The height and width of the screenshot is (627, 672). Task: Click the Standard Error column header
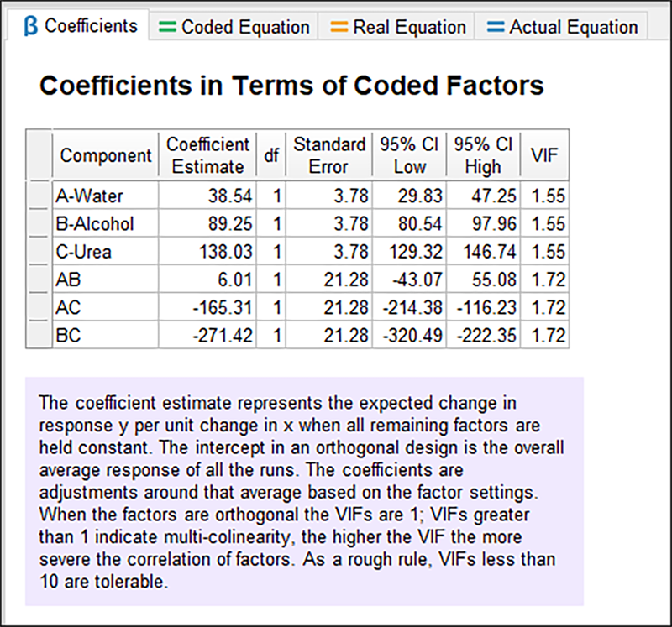[x=328, y=155]
